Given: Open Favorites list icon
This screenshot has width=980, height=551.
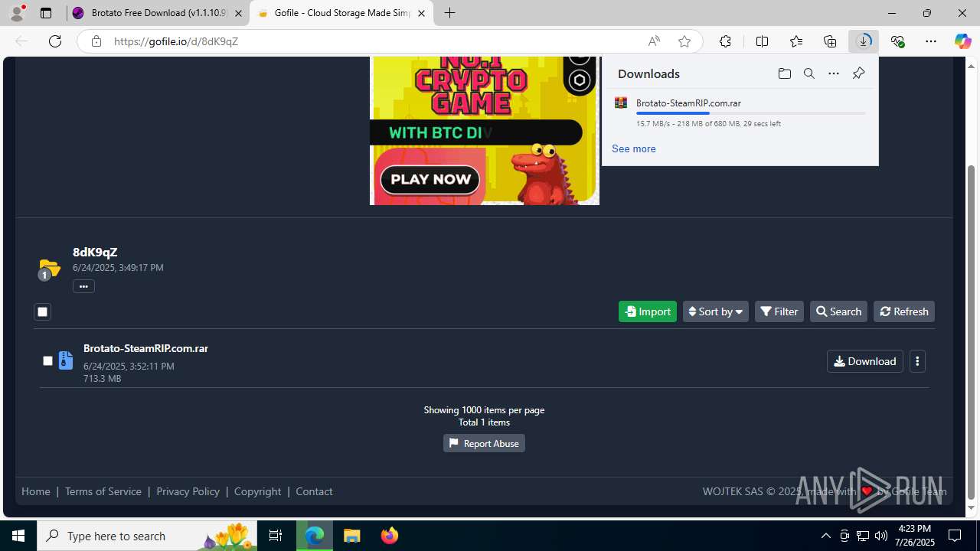Looking at the screenshot, I should pyautogui.click(x=796, y=41).
